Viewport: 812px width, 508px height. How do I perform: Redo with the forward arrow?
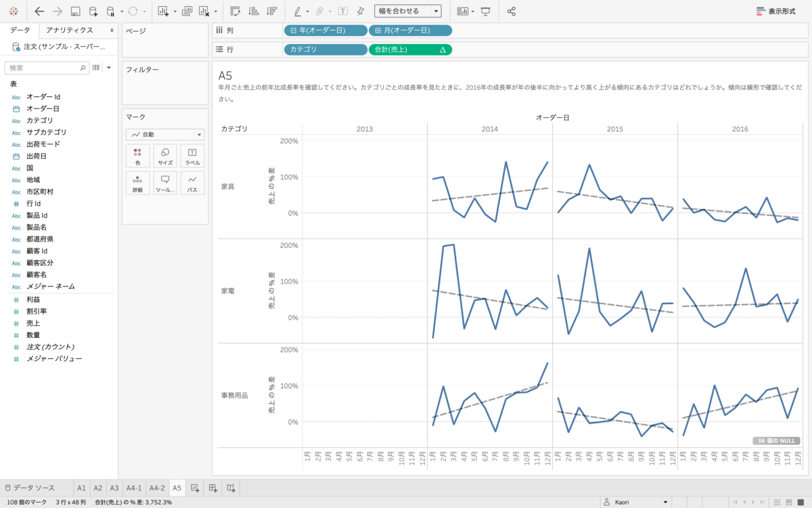pos(58,11)
